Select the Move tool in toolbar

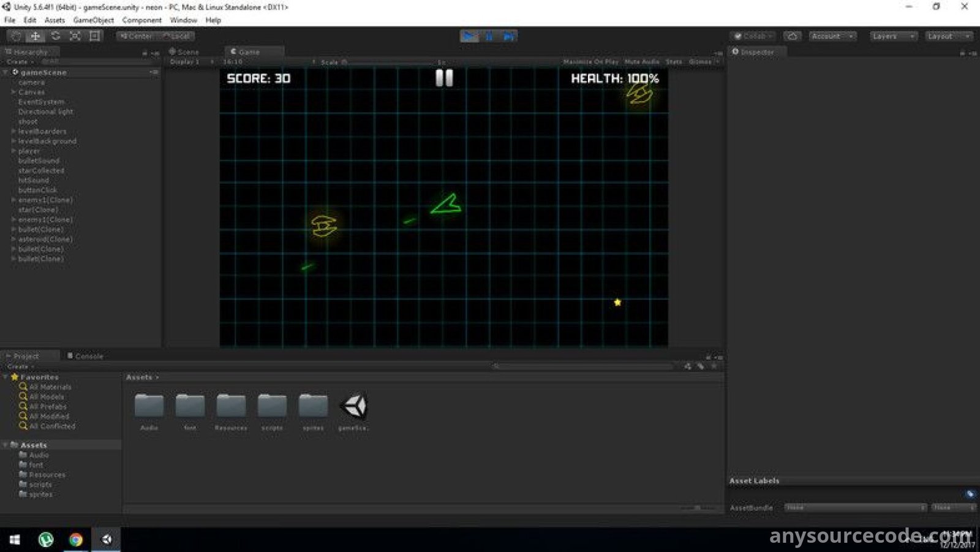tap(36, 36)
